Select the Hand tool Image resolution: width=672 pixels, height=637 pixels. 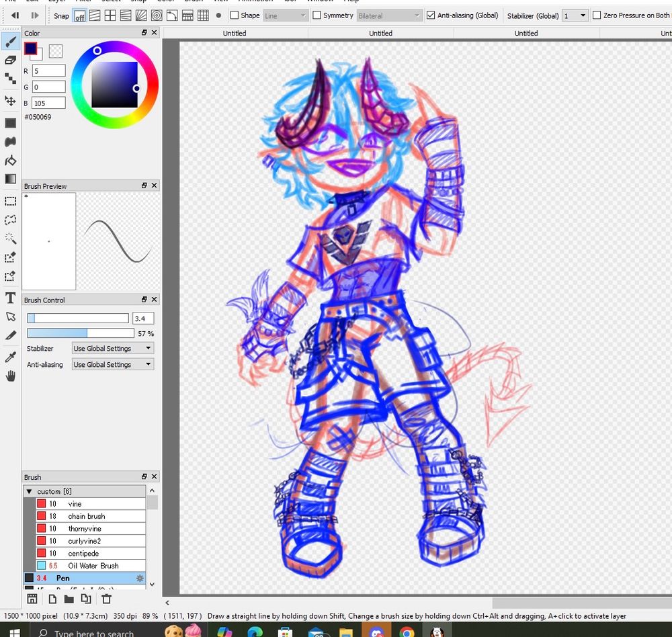click(10, 376)
